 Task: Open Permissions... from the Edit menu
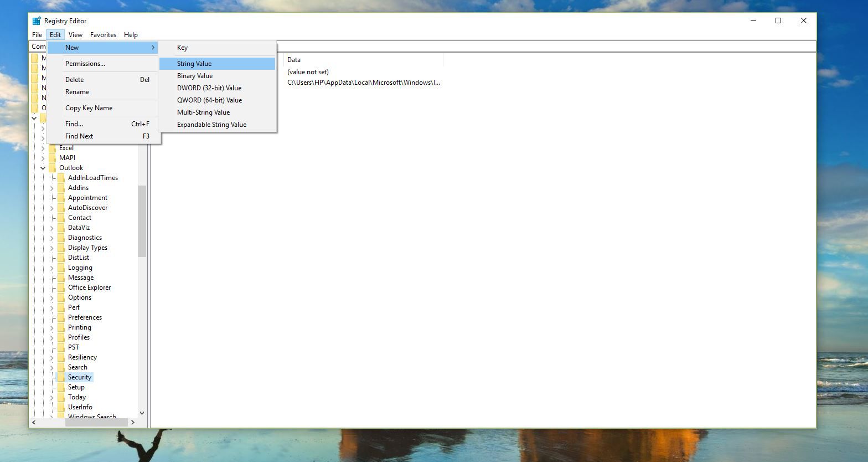[x=103, y=64]
